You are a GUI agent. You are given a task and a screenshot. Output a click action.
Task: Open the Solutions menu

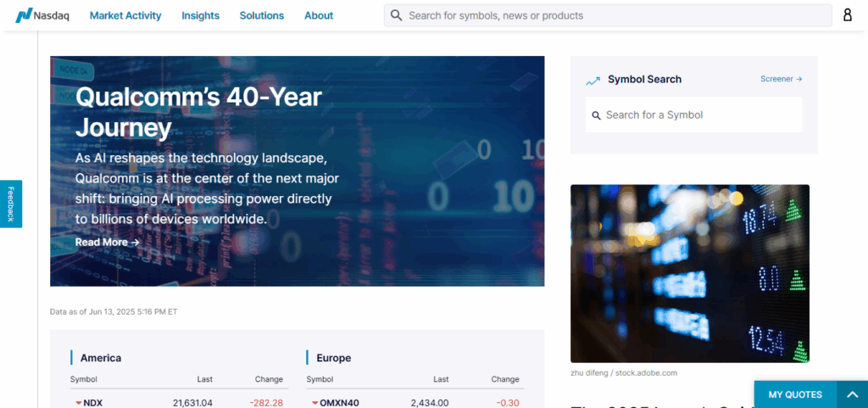pyautogui.click(x=262, y=15)
